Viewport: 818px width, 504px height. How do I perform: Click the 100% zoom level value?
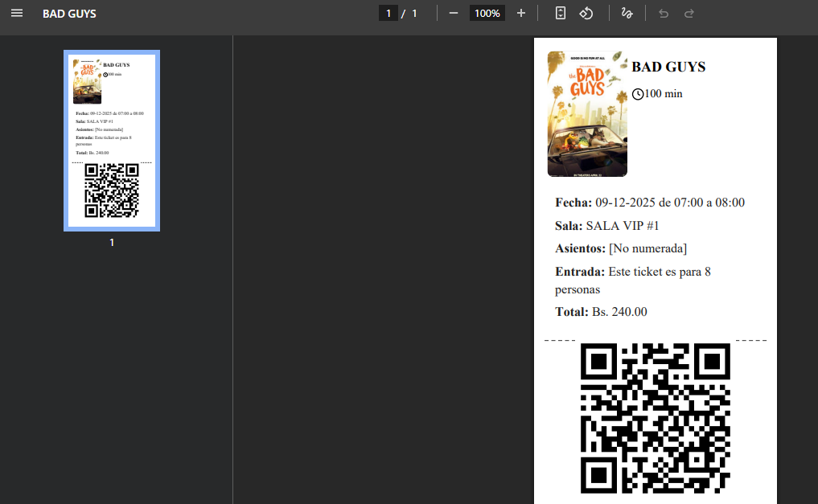pos(487,13)
